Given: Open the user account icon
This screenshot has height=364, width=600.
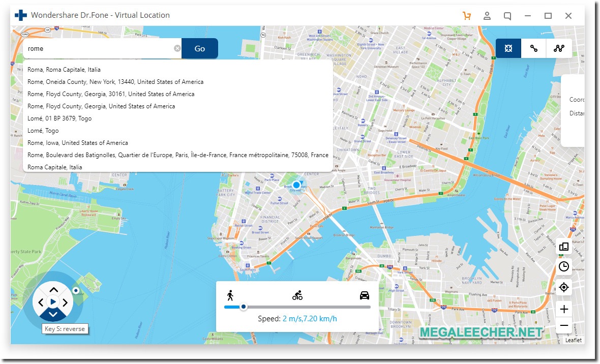Looking at the screenshot, I should (x=487, y=16).
